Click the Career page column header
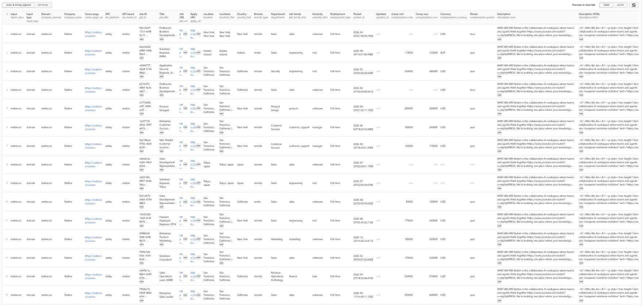The image size is (644, 306). tap(93, 16)
